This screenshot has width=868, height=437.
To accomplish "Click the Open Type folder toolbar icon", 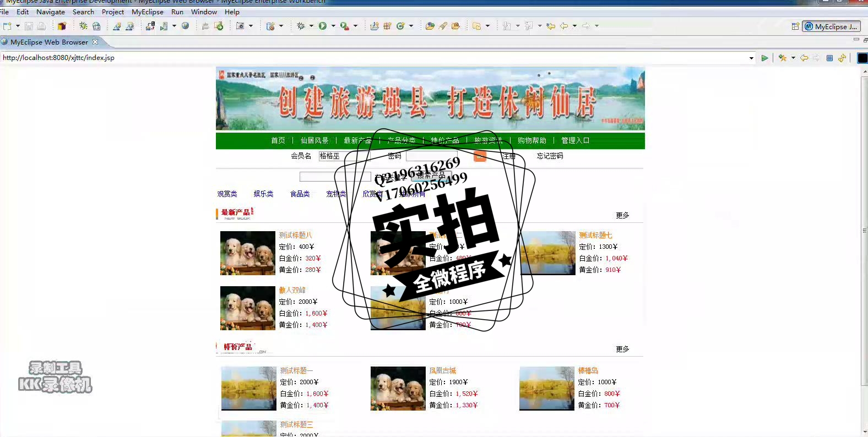I will tap(430, 26).
